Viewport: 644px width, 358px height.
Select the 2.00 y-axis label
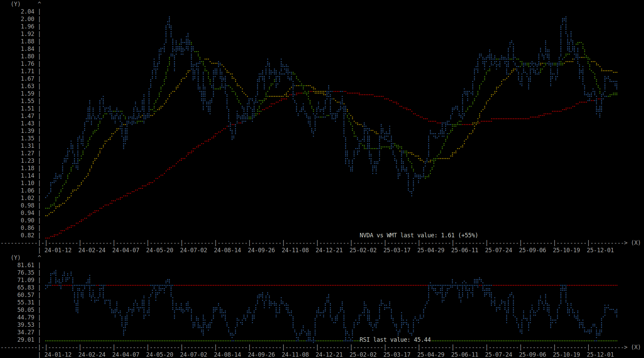click(x=27, y=19)
